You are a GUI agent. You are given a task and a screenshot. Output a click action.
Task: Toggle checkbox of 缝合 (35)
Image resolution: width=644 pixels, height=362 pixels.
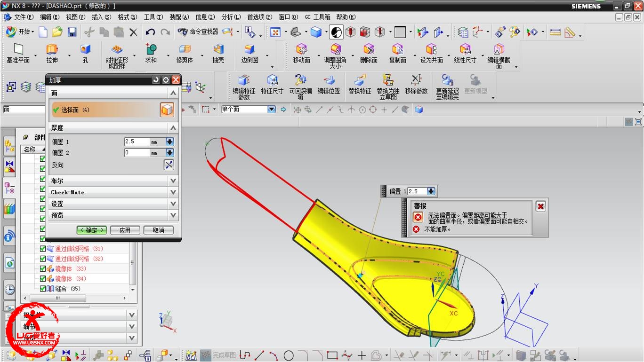tap(43, 288)
